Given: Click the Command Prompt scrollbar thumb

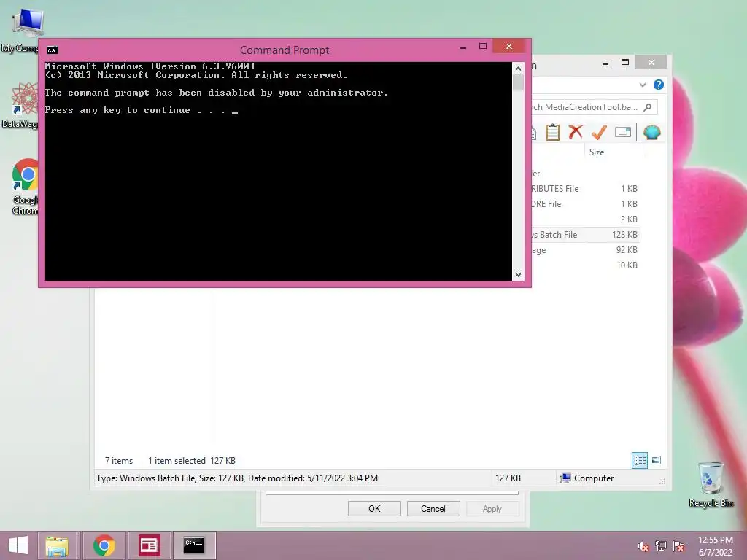Looking at the screenshot, I should tap(518, 83).
